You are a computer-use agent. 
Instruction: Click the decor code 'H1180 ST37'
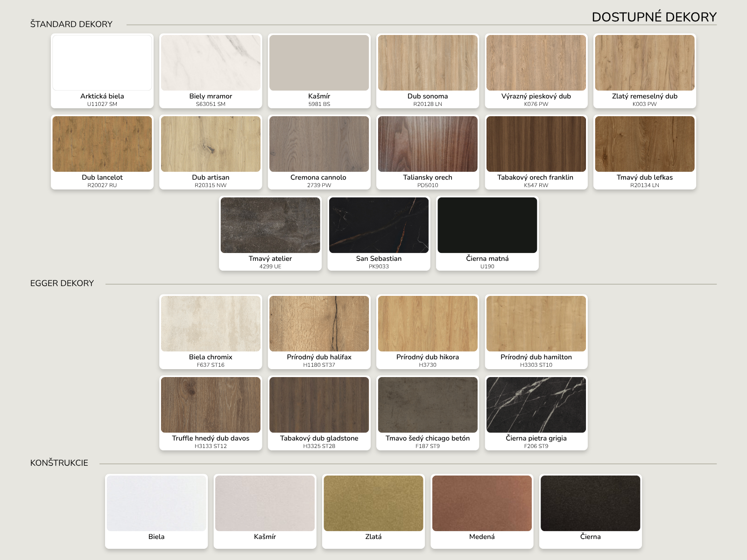319,365
